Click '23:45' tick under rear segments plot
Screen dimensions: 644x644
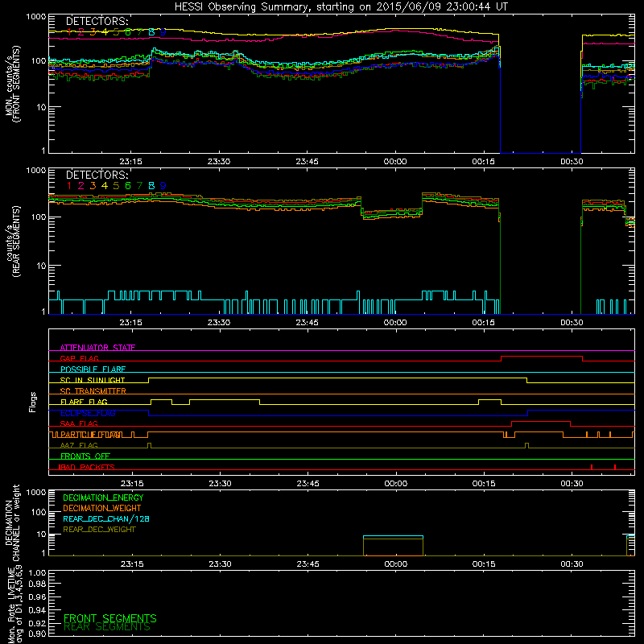point(308,323)
